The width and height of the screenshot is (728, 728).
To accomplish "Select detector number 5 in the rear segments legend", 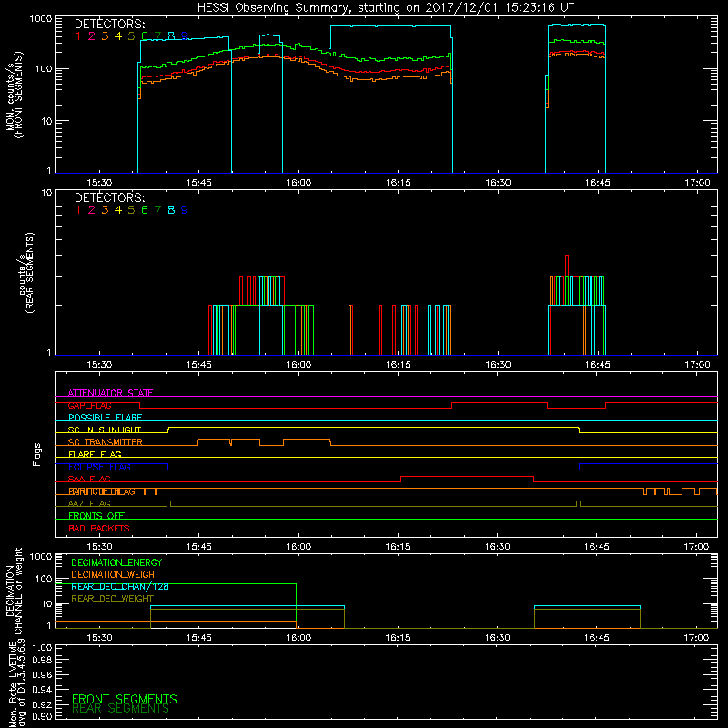I will click(131, 210).
